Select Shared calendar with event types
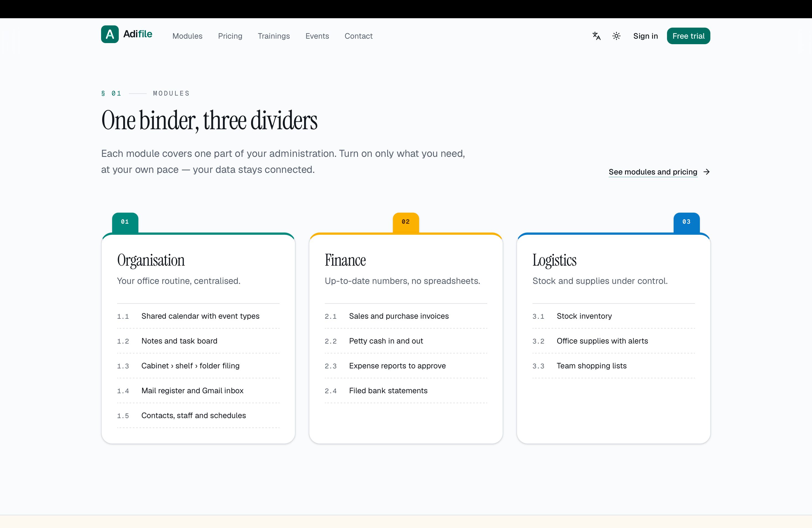This screenshot has width=812, height=528. click(x=198, y=316)
